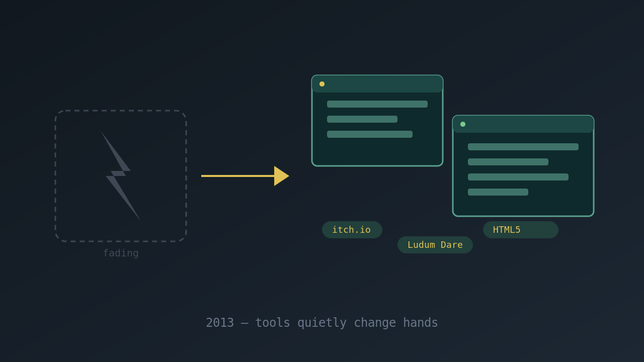Click the shortest line in first window
Image resolution: width=644 pixels, height=362 pixels.
coord(362,119)
